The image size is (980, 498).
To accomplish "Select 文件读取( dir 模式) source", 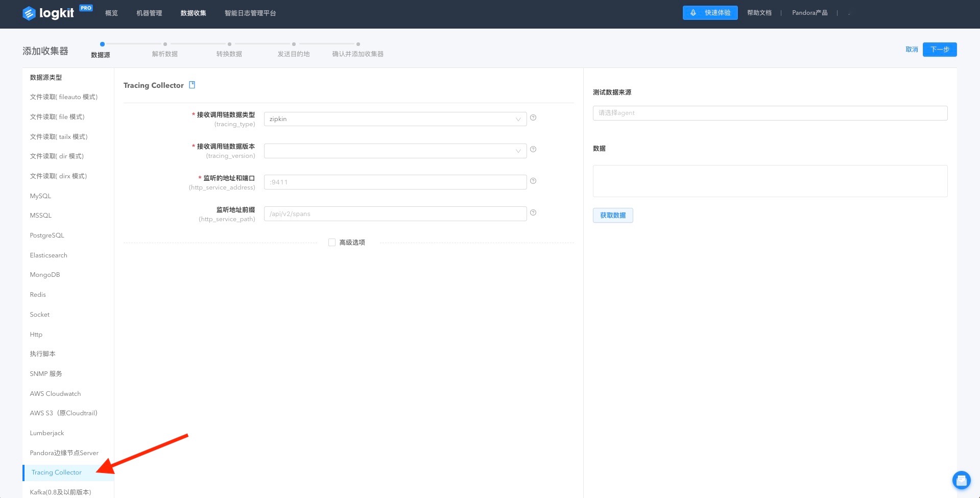I will pos(57,156).
